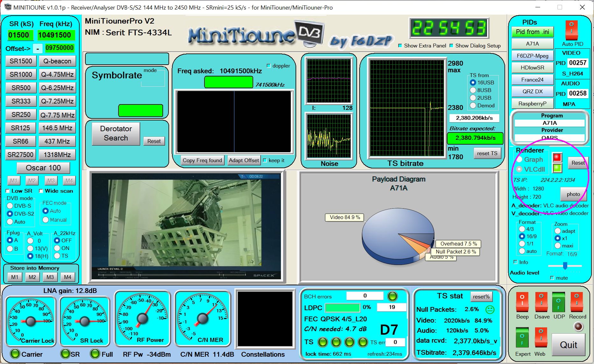Enable the Wide scan checkbox
Viewport: 594px width, 364px height.
tap(41, 191)
